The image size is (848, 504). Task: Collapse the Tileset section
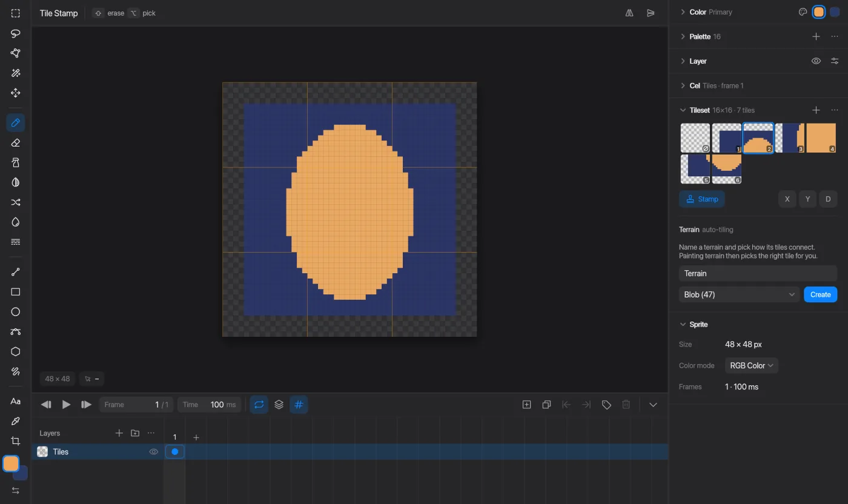point(683,110)
